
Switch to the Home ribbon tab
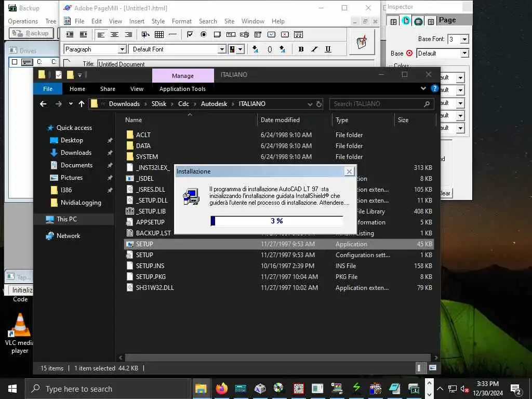77,89
